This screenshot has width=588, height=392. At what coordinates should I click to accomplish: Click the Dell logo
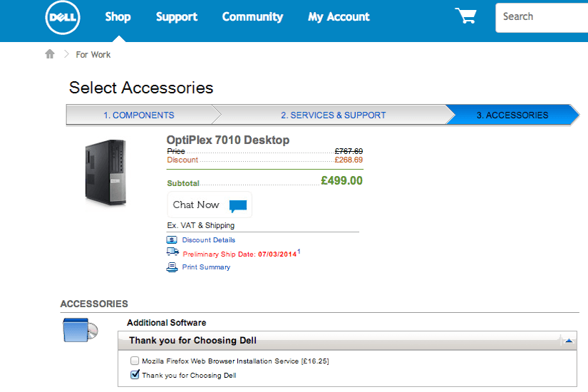[x=63, y=17]
